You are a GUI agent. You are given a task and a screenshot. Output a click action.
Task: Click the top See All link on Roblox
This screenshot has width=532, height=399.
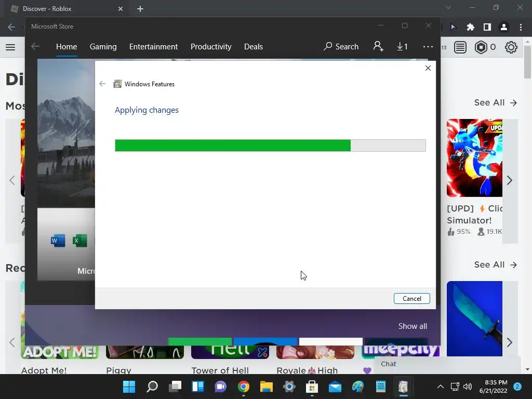(495, 102)
